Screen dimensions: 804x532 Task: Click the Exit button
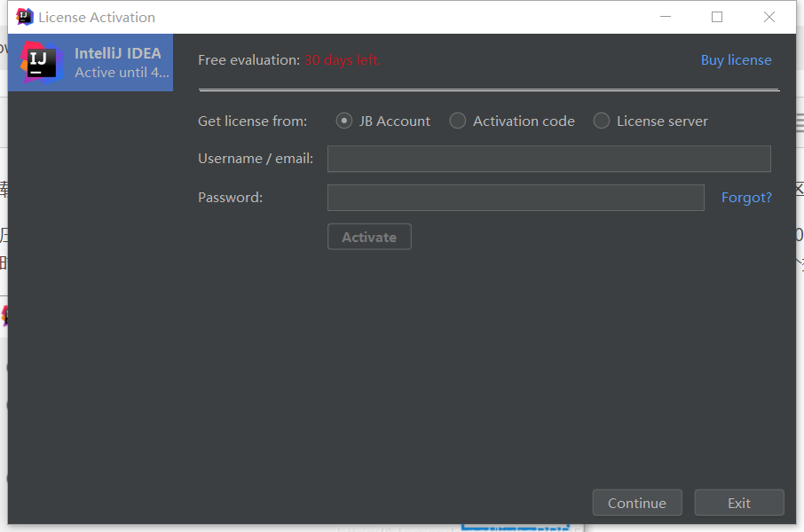pos(739,503)
